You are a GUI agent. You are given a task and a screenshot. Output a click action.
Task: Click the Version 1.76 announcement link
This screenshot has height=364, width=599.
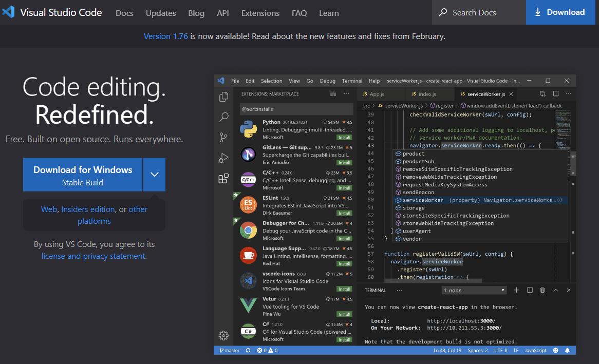pyautogui.click(x=165, y=36)
